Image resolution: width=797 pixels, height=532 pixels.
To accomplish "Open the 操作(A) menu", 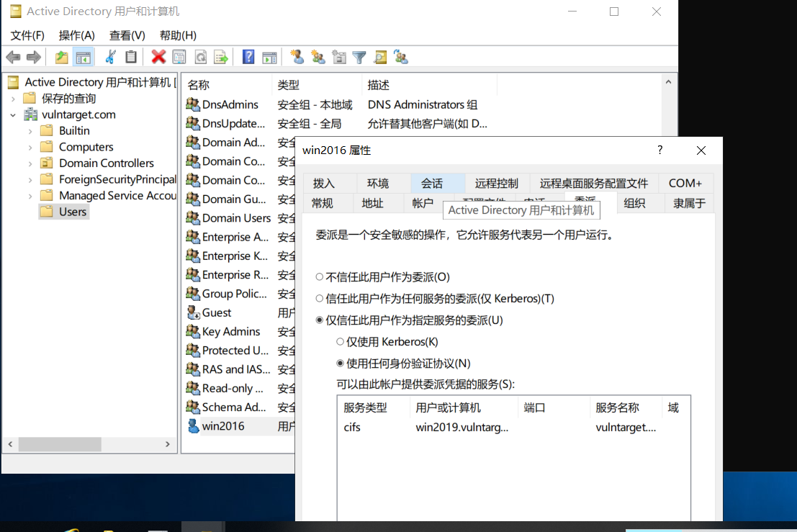I will 76,35.
